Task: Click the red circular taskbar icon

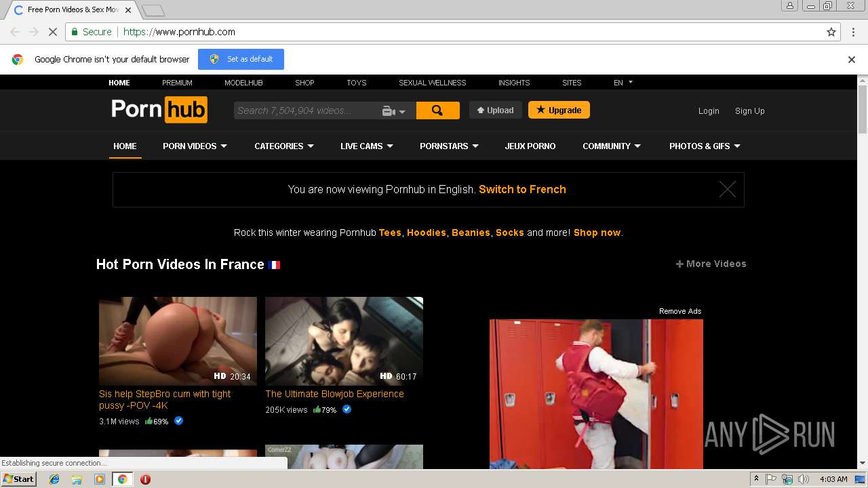Action: 145,479
